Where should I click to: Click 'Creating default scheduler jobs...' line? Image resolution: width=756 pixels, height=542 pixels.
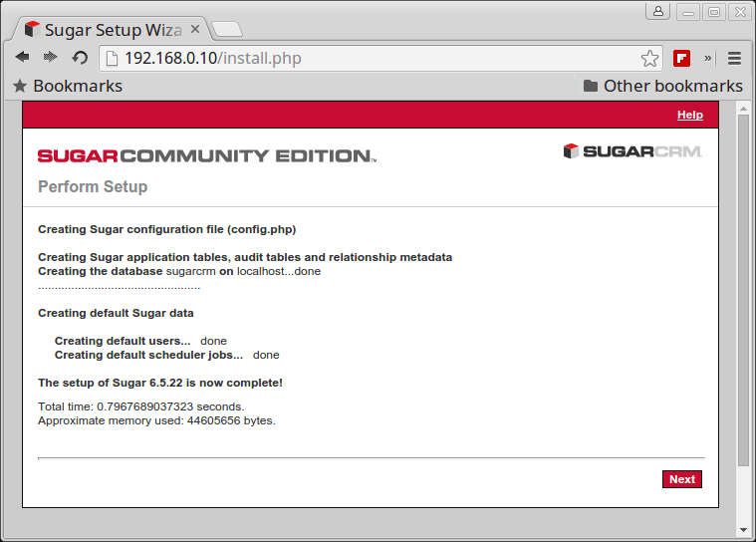point(166,355)
